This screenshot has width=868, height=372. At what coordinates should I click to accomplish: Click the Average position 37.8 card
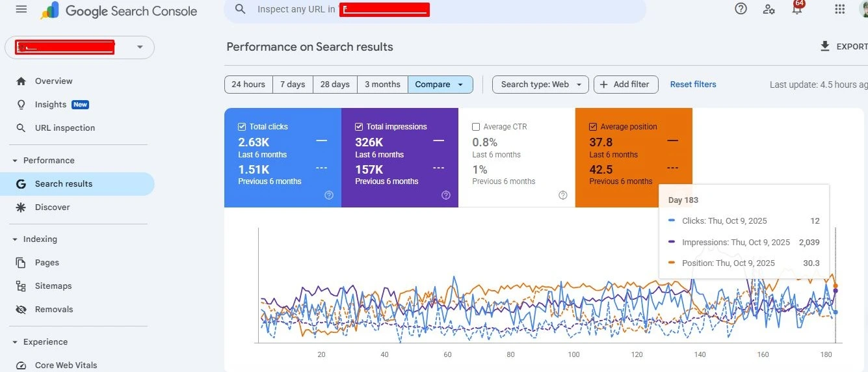[634, 157]
